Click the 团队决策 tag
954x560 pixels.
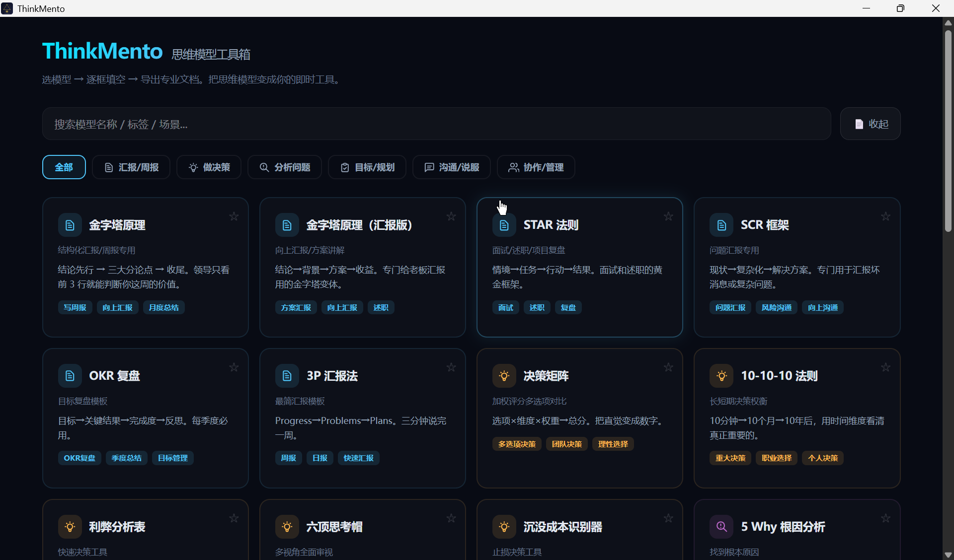point(567,444)
